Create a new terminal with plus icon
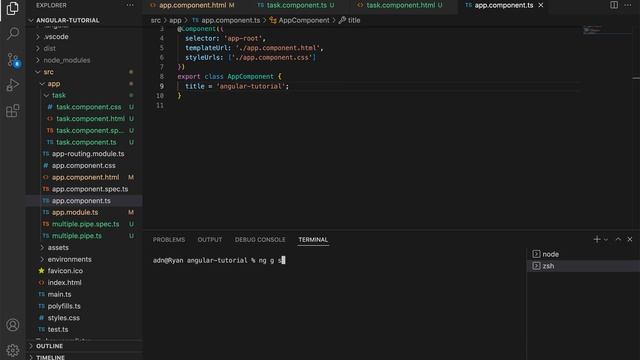640x360 pixels. (596, 240)
